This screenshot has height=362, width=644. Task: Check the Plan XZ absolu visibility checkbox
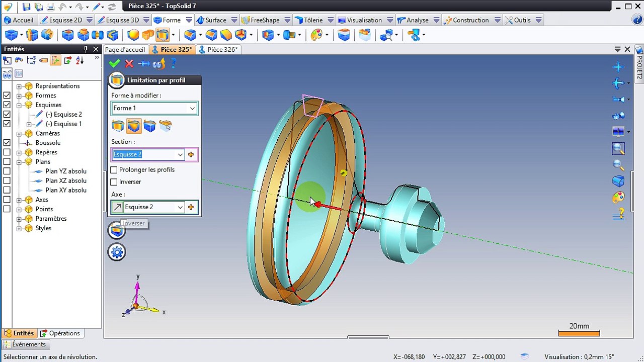pyautogui.click(x=7, y=181)
